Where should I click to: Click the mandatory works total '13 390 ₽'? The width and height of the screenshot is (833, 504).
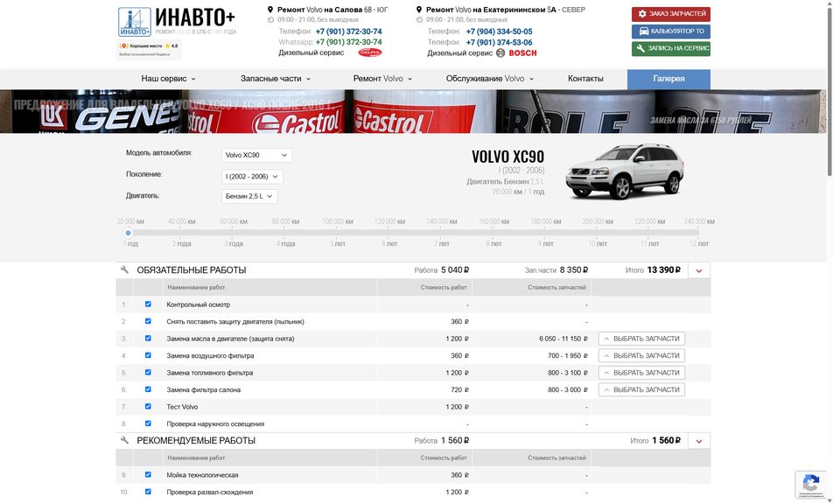[x=663, y=270]
